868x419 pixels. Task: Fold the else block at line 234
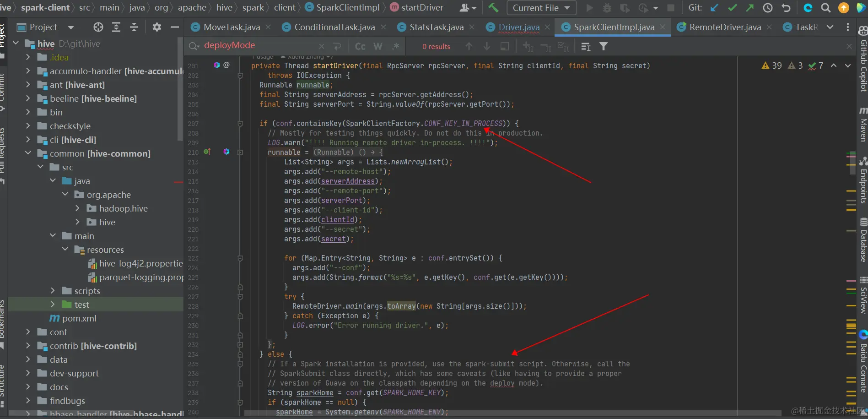coord(240,354)
